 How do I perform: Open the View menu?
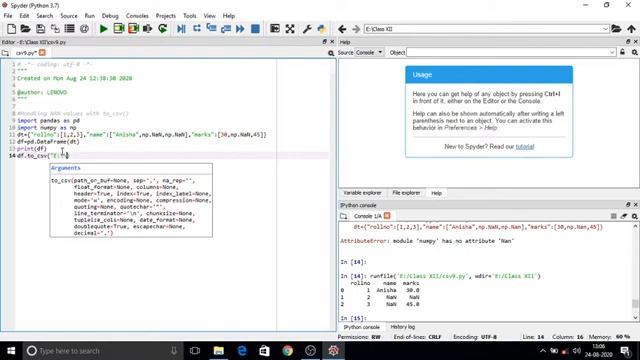point(209,16)
